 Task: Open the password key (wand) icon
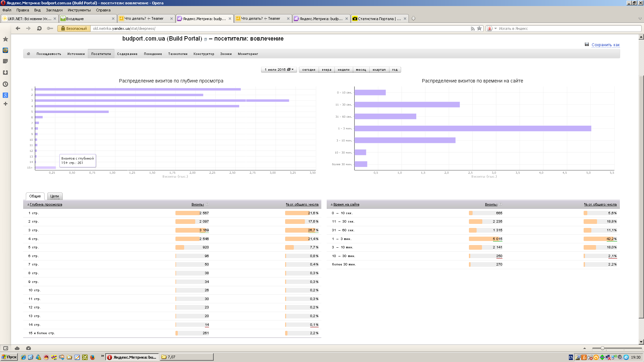[x=50, y=28]
